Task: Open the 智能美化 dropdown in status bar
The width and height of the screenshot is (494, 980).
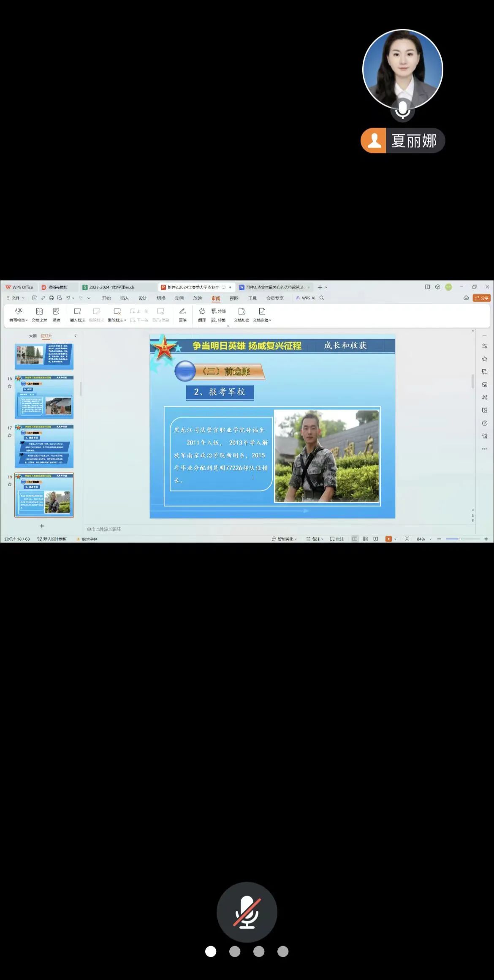Action: tap(285, 539)
